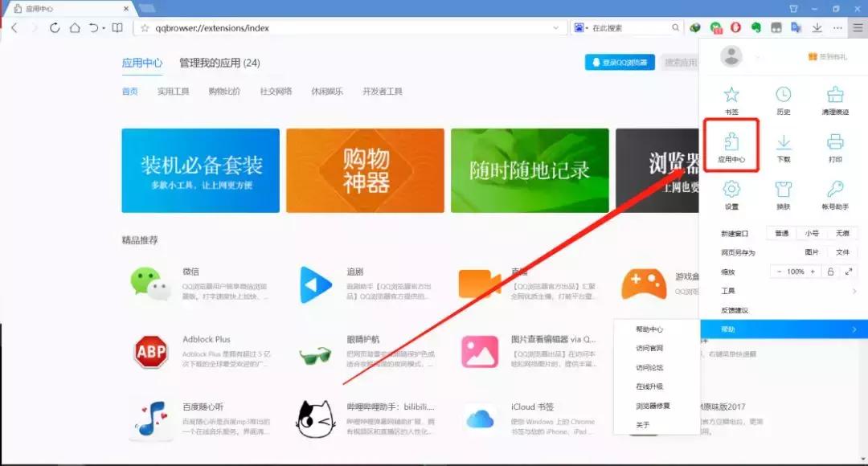Image resolution: width=868 pixels, height=466 pixels.
Task: Select 无痕 mode for new window
Action: point(841,234)
